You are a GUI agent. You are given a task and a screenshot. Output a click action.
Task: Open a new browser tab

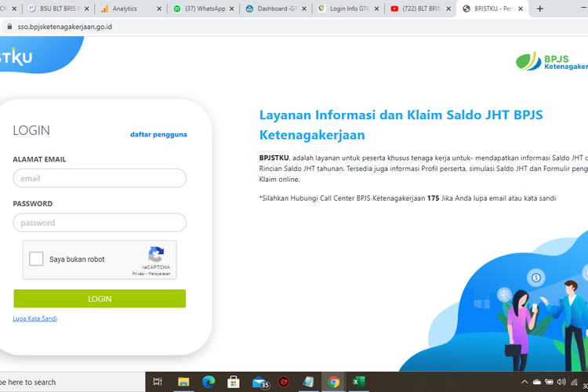pyautogui.click(x=539, y=9)
